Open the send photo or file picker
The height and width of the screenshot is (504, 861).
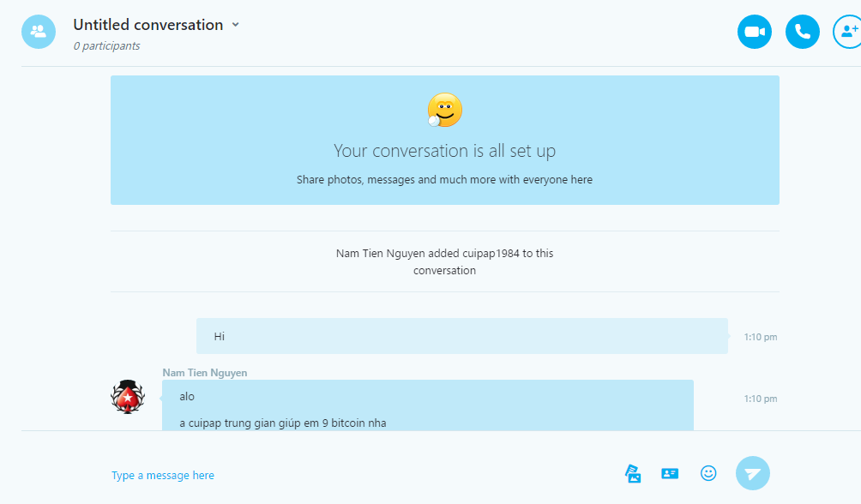[x=633, y=473]
